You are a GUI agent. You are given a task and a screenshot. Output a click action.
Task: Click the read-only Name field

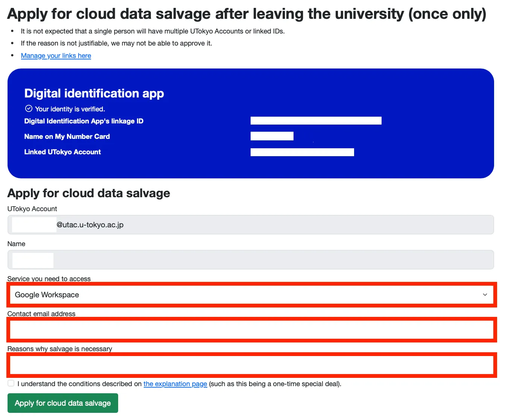251,260
